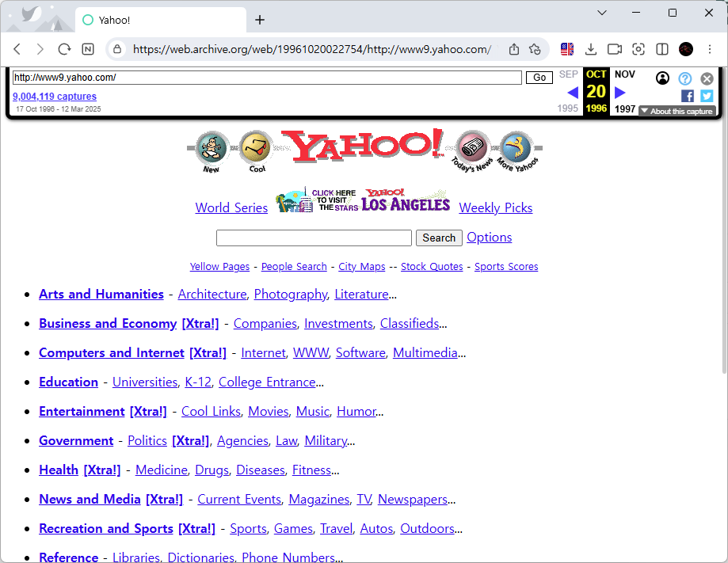Open the Yahoo Los Angeles banner

363,200
